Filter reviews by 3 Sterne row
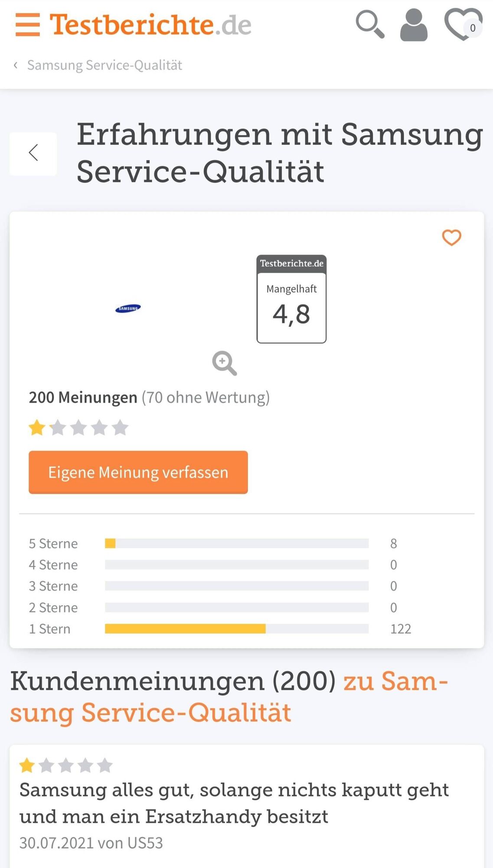Image resolution: width=493 pixels, height=868 pixels. pyautogui.click(x=220, y=586)
